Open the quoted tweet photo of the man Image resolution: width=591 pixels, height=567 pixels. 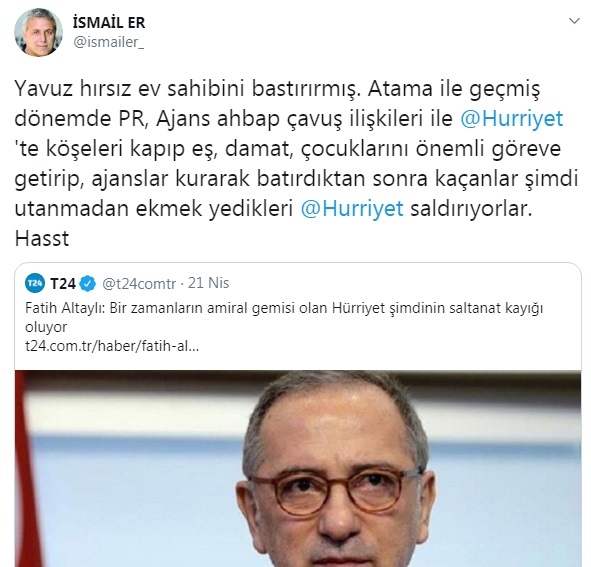click(x=298, y=468)
